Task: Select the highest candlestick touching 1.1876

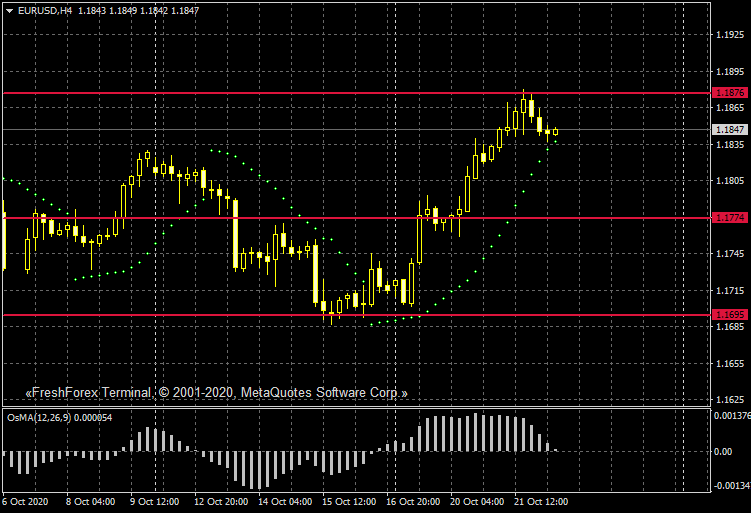Action: click(x=523, y=111)
